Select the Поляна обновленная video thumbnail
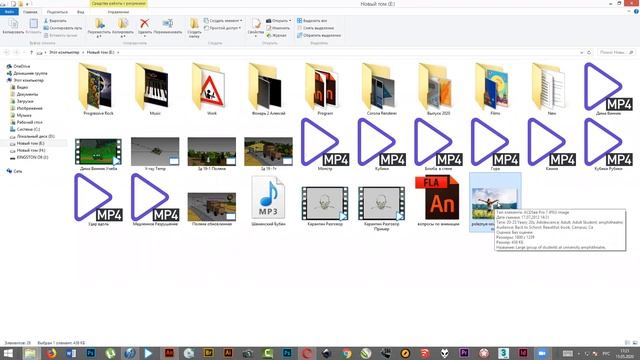The height and width of the screenshot is (360, 640). click(x=212, y=208)
